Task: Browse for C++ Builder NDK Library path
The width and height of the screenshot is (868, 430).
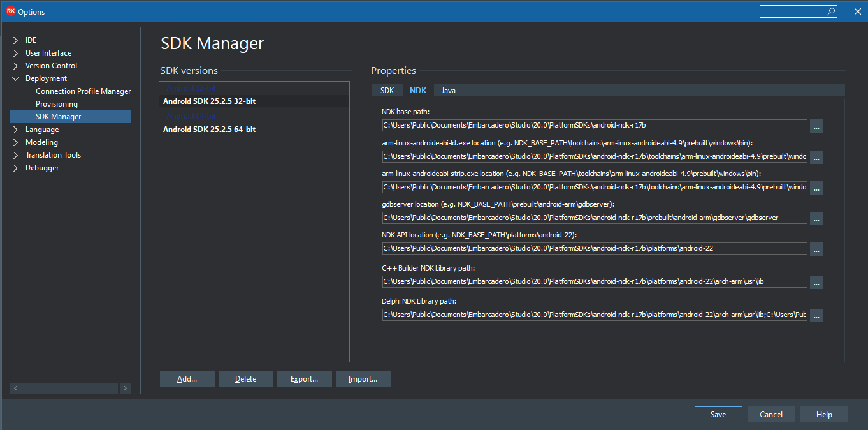Action: 817,282
